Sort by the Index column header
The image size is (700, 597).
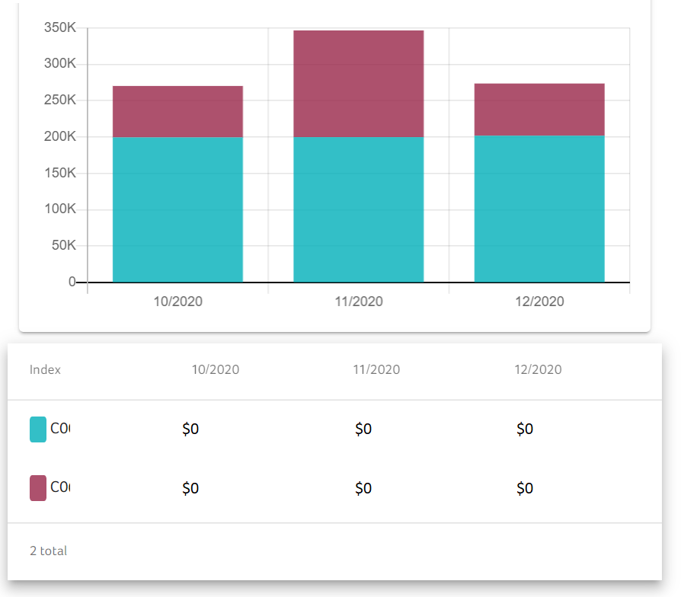coord(45,370)
